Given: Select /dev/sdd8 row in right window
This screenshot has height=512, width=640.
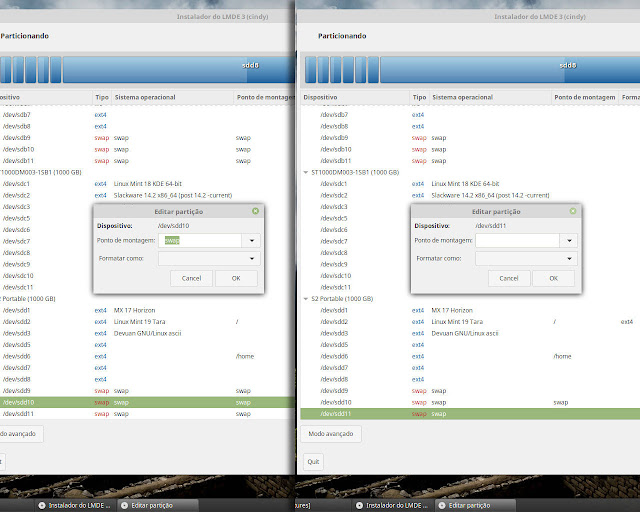Looking at the screenshot, I should click(x=470, y=379).
